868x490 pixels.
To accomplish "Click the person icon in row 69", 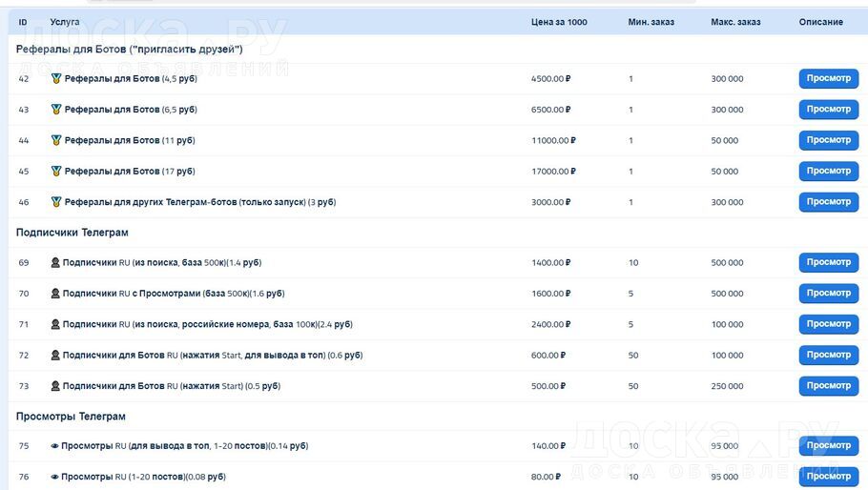I will 55,263.
